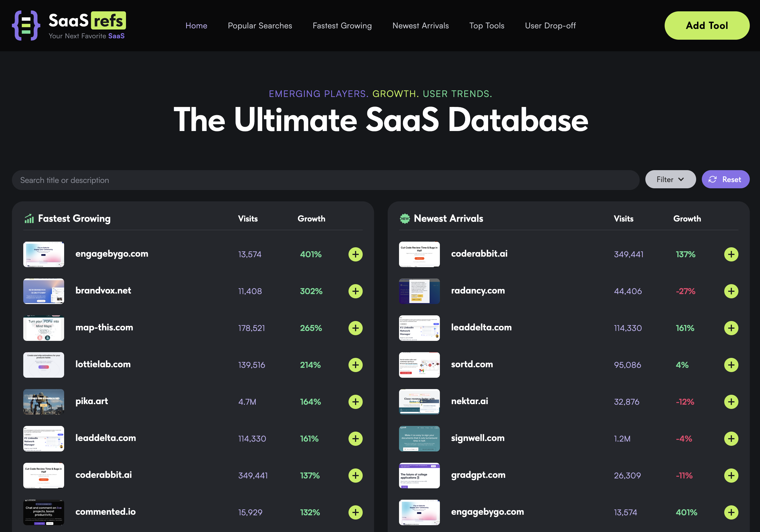Open Popular Searches nav item
This screenshot has width=760, height=532.
coord(260,26)
